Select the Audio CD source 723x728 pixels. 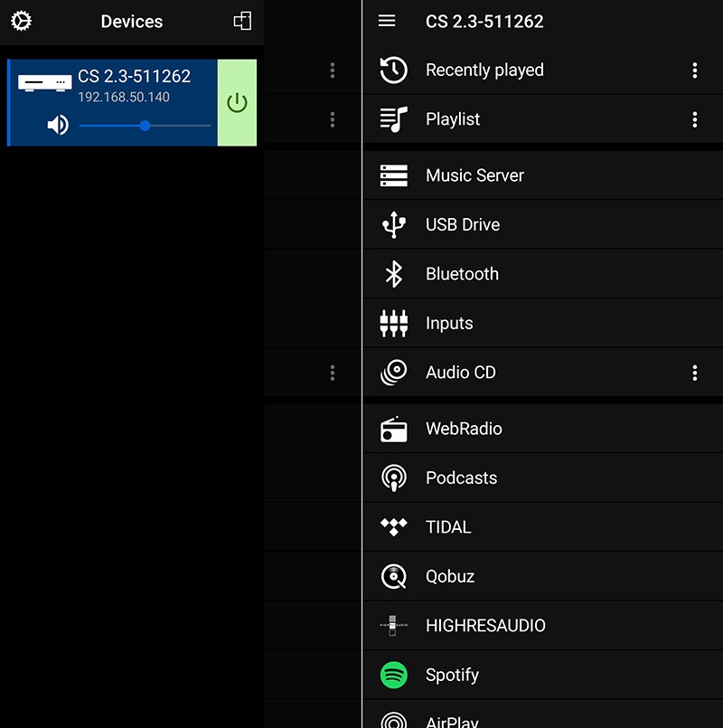[542, 373]
